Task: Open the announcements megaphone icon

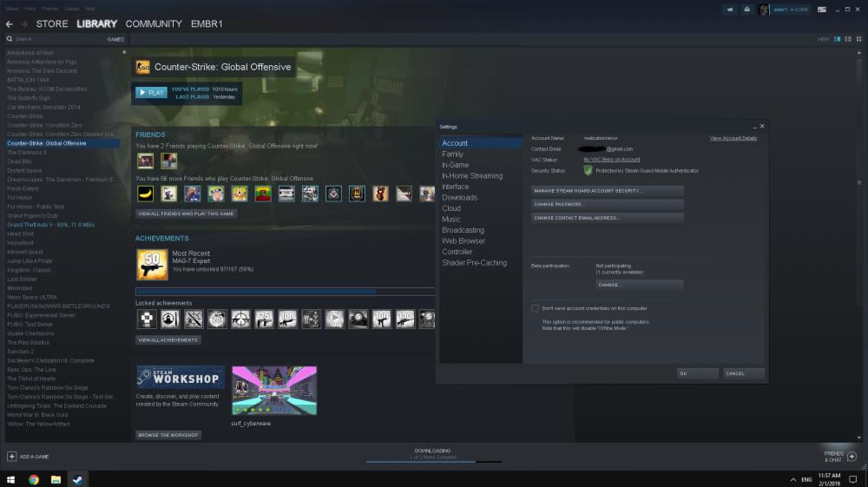Action: click(x=730, y=10)
